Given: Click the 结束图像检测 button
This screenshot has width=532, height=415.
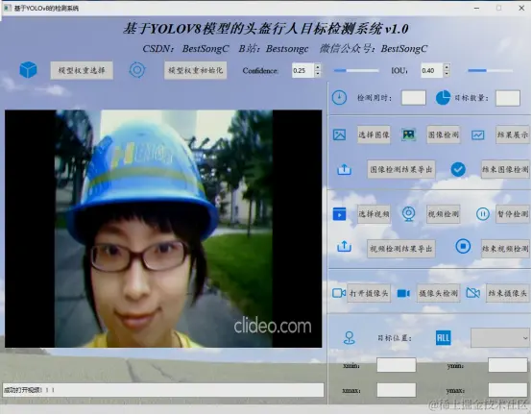Looking at the screenshot, I should coord(505,169).
